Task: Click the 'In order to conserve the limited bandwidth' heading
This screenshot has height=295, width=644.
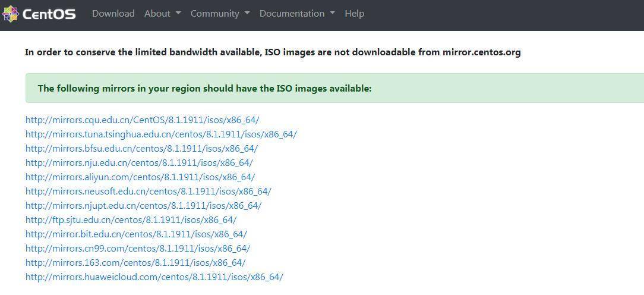Action: 273,52
